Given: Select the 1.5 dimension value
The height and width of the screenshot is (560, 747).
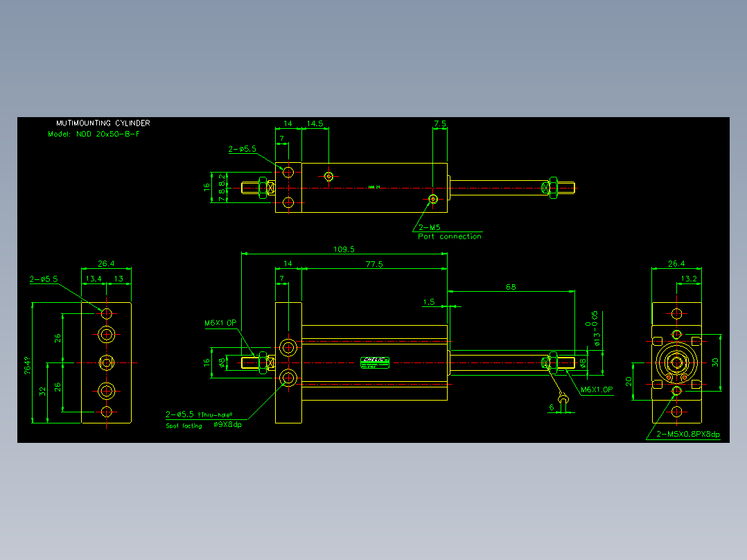Looking at the screenshot, I should coord(429,301).
